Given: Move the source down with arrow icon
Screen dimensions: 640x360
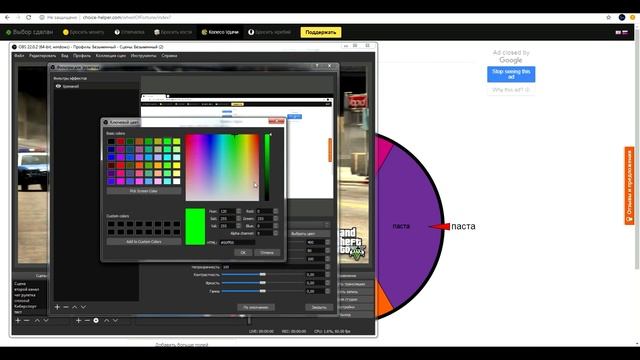Looking at the screenshot, I should pos(116,321).
